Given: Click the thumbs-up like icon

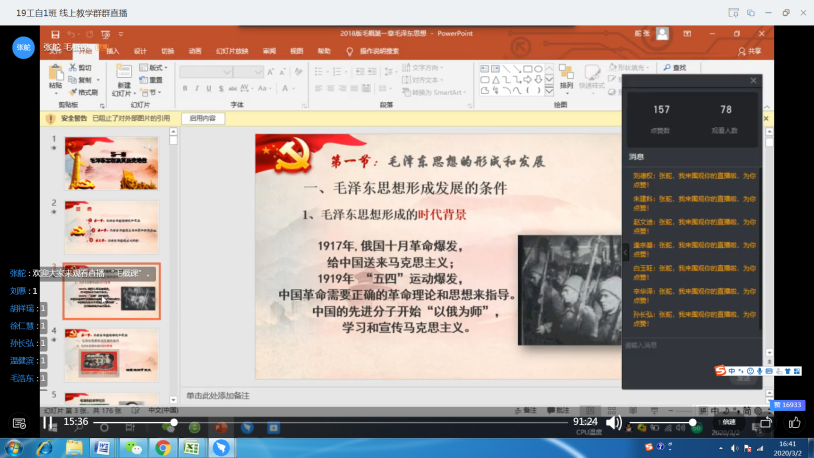Looking at the screenshot, I should [x=795, y=422].
